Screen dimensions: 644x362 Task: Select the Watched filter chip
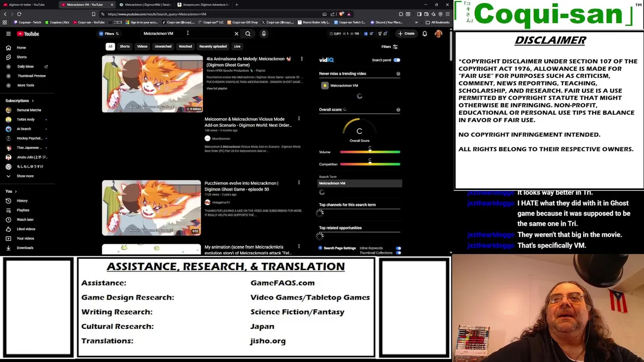pos(185,46)
